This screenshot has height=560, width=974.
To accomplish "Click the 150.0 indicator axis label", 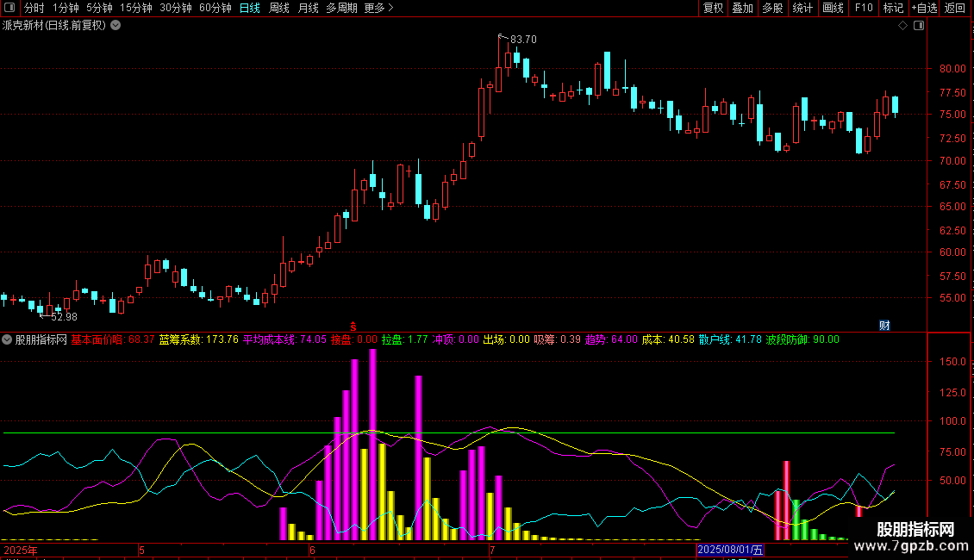I will (952, 361).
